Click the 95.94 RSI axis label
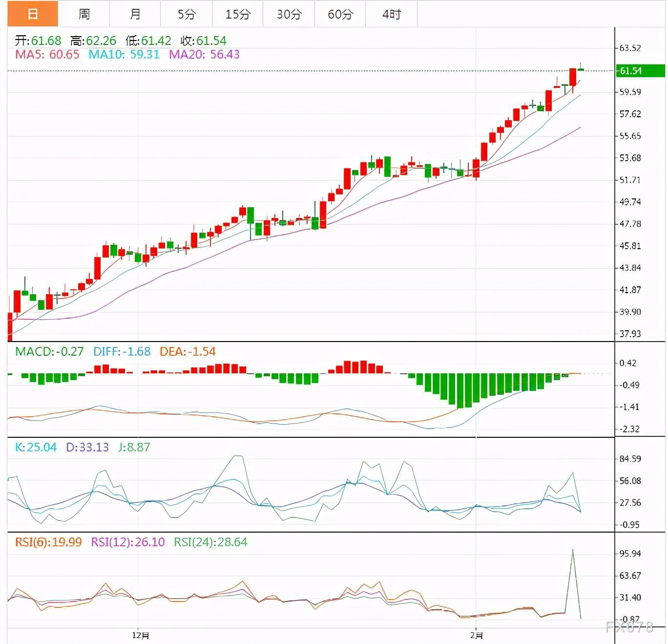The width and height of the screenshot is (668, 644). point(630,554)
